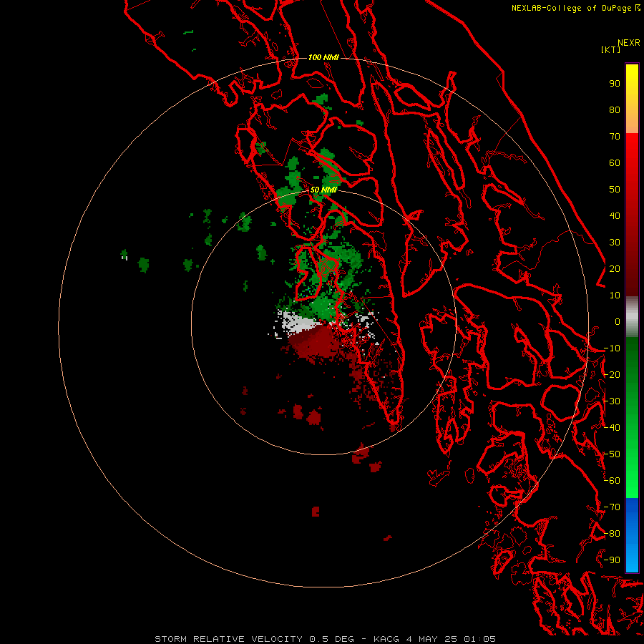
Task: Click the -30 value on velocity scale
Action: coord(612,401)
